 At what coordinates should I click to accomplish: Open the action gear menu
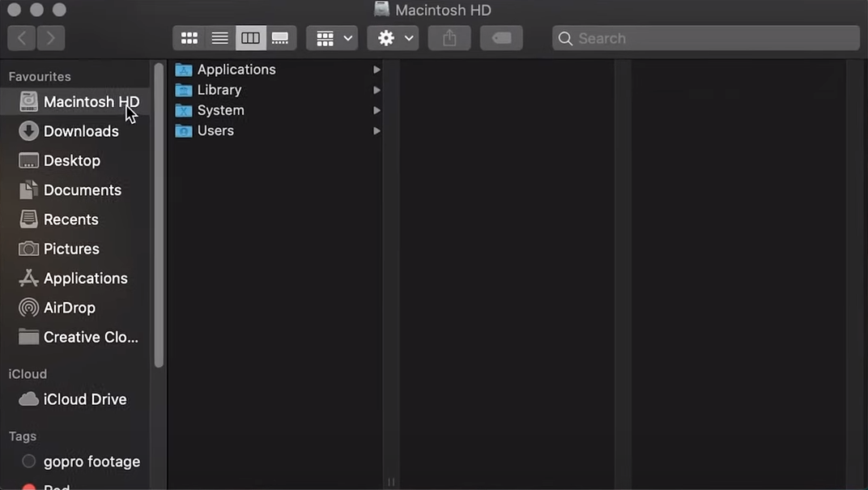tap(393, 38)
